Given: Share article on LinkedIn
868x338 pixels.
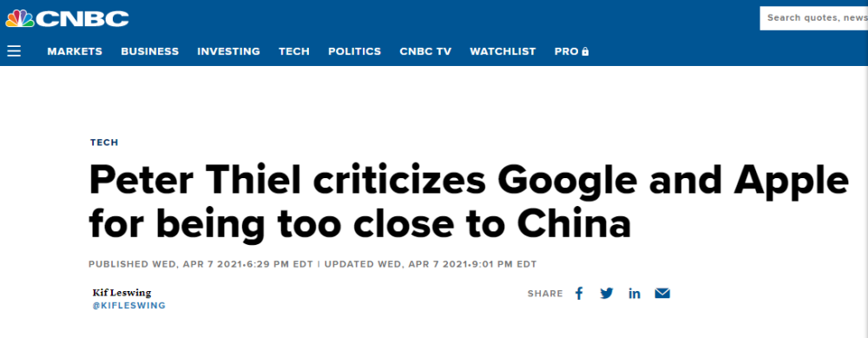Looking at the screenshot, I should pyautogui.click(x=635, y=293).
